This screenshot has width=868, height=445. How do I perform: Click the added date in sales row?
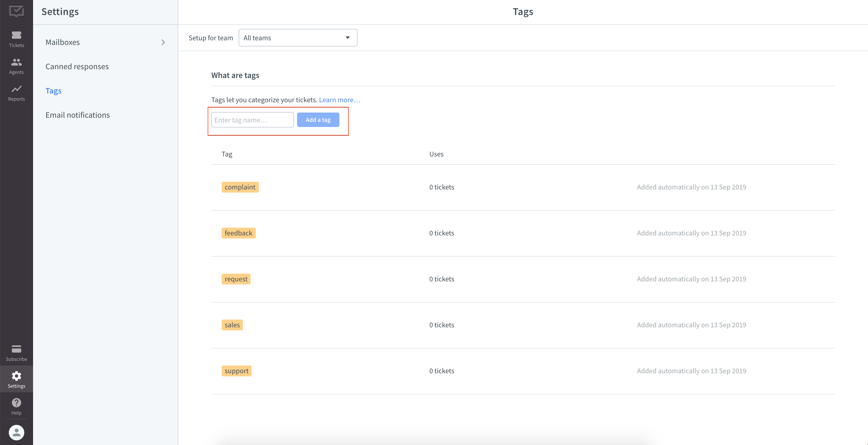coord(691,325)
